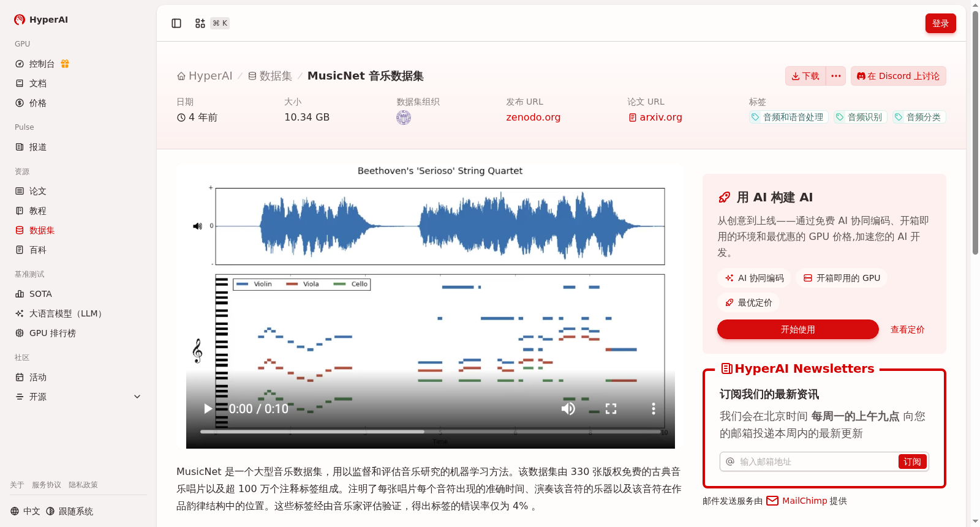Go to 数据集 breadcrumb link

(x=269, y=76)
